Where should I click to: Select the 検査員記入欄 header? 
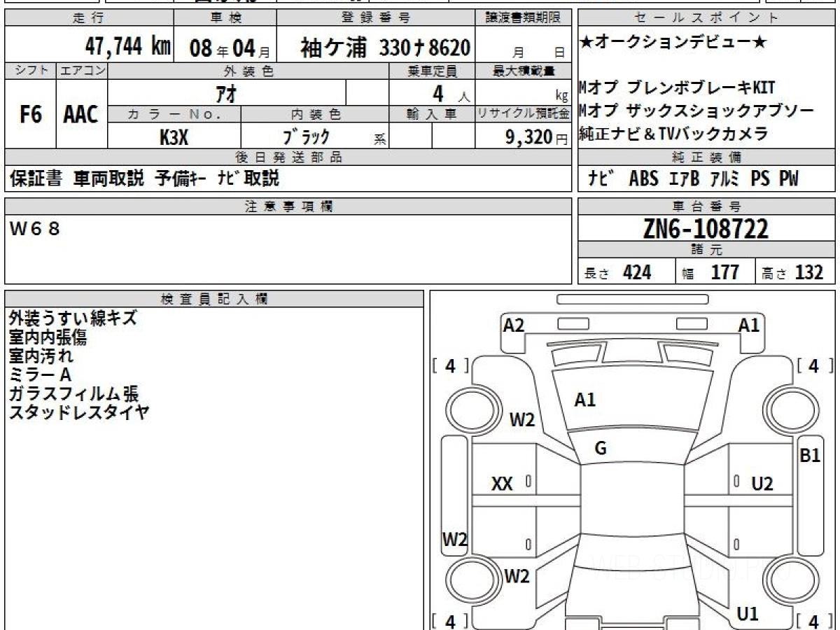click(214, 299)
